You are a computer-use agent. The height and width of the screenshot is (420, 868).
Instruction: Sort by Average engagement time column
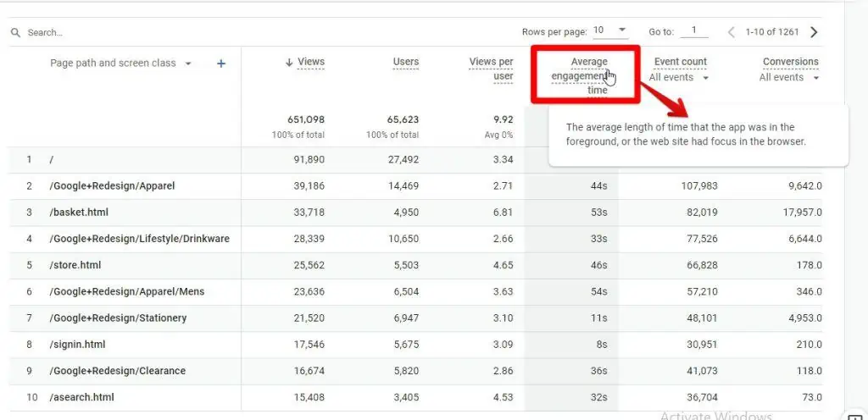[580, 75]
